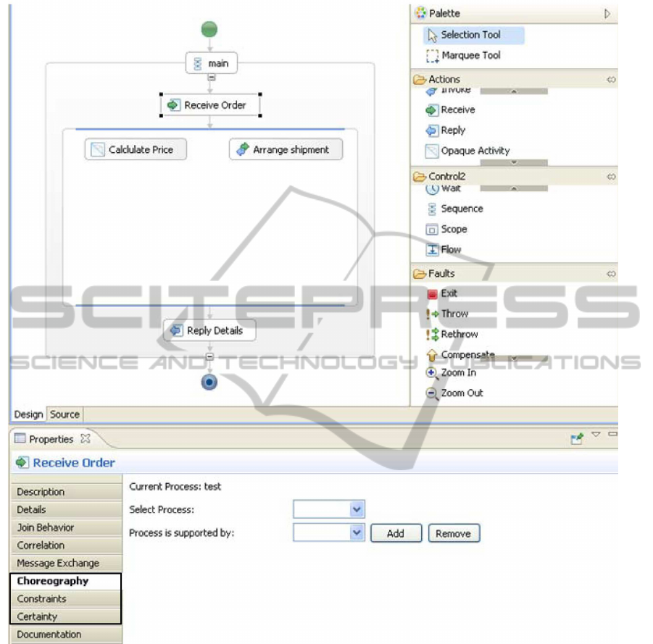653x644 pixels.
Task: Select the Receive action in palette
Action: (x=457, y=110)
